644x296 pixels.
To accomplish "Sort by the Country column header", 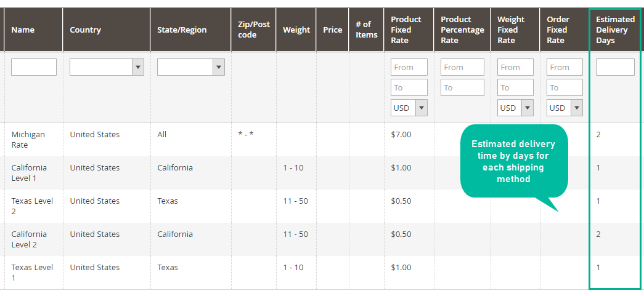I will (86, 30).
